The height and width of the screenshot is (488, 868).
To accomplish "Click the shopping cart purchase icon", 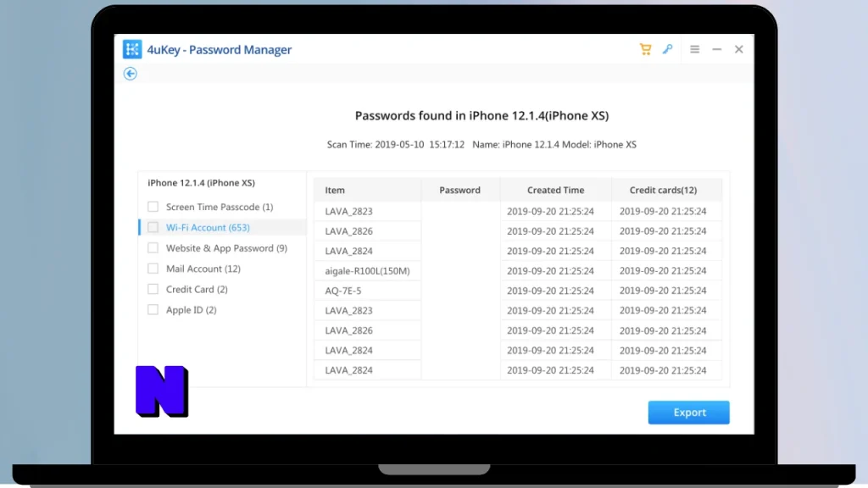I will 645,49.
